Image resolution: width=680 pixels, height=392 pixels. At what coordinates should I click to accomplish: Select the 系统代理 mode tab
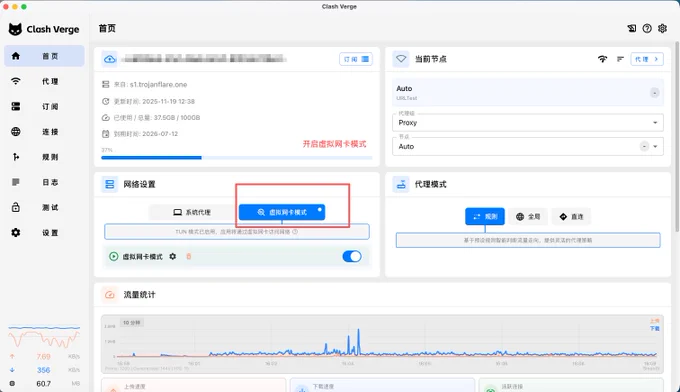point(192,212)
